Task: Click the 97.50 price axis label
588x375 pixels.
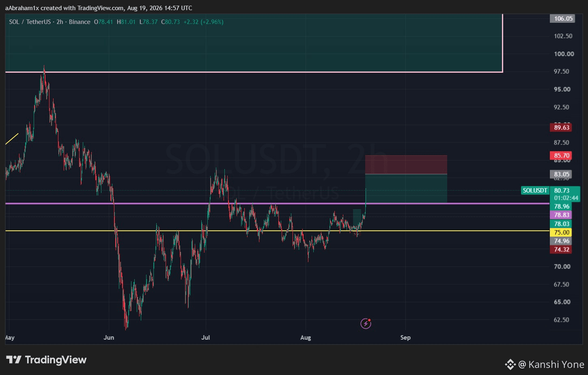Action: pos(562,72)
